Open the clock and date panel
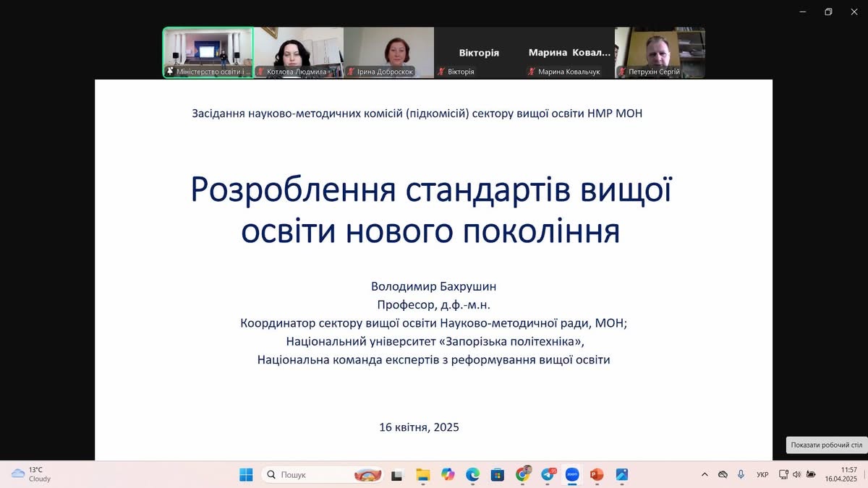Screen dimensions: 868x488 coord(843,474)
